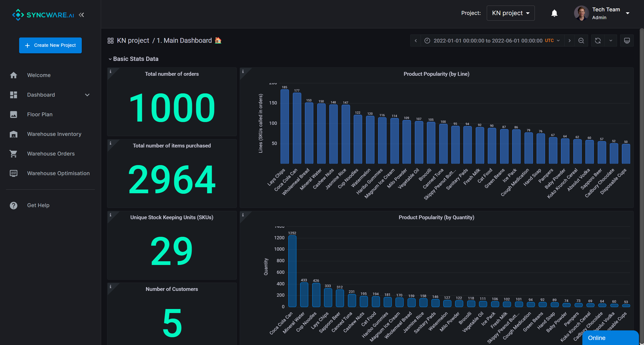Open refresh interval dropdown arrow
644x345 pixels.
coord(611,41)
